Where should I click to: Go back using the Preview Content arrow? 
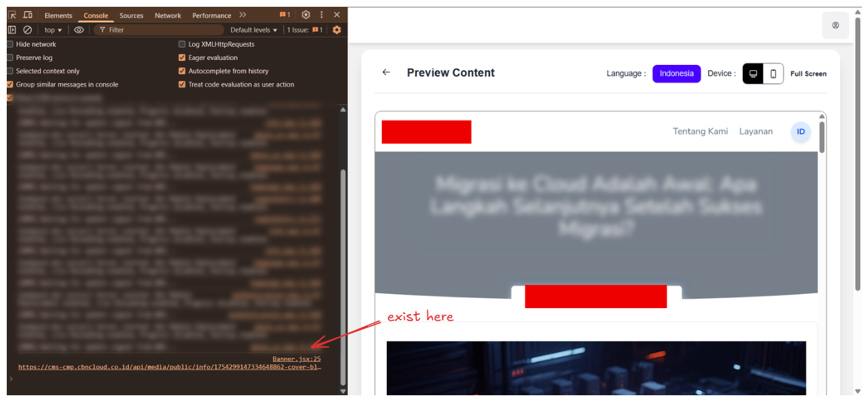[x=386, y=72]
